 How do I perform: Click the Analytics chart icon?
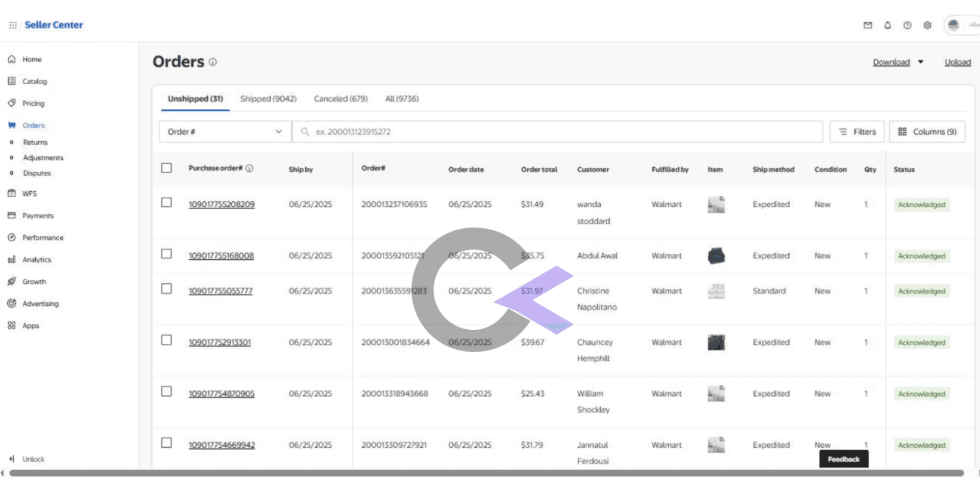click(12, 260)
